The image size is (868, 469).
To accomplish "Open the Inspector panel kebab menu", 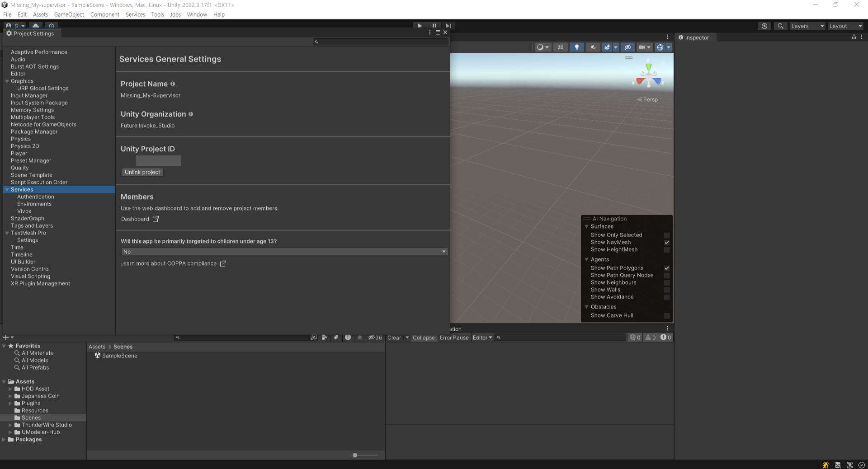I will [x=862, y=37].
